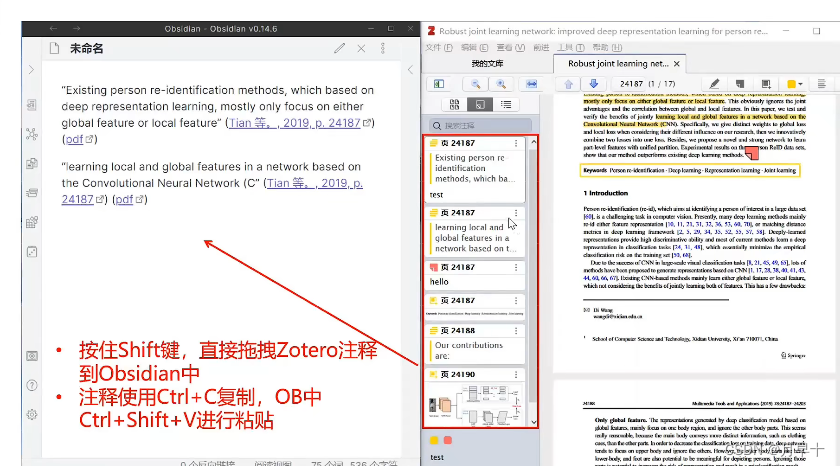The height and width of the screenshot is (466, 840).
Task: Close the Robust joint learning tab
Action: [677, 64]
